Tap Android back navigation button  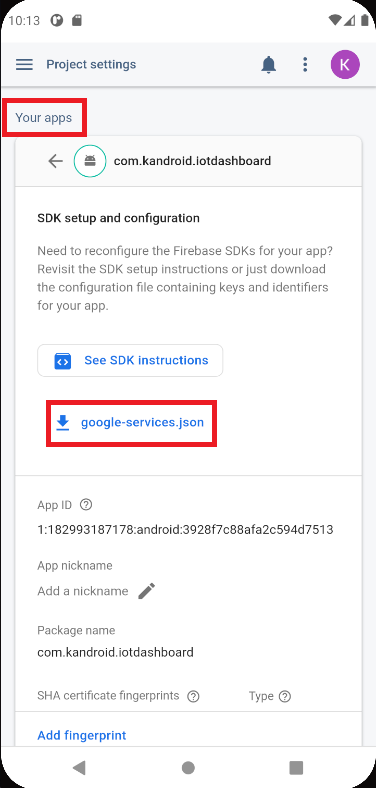pos(79,767)
